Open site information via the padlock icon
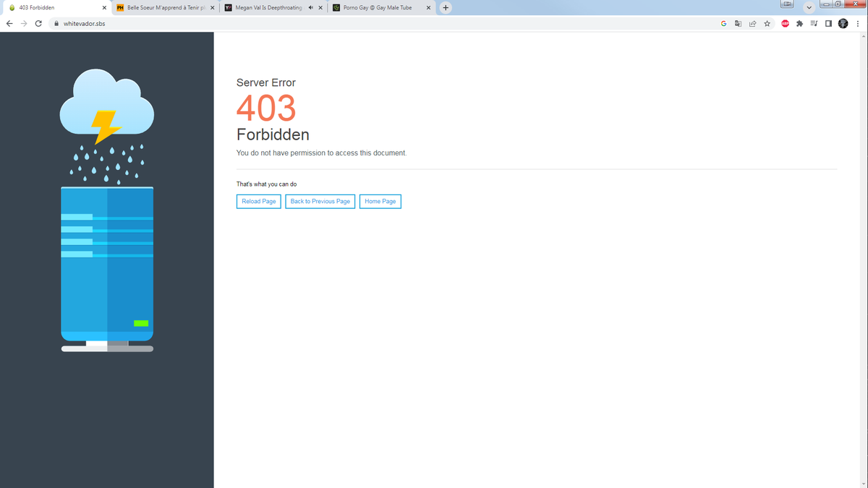This screenshot has height=488, width=868. click(x=56, y=23)
